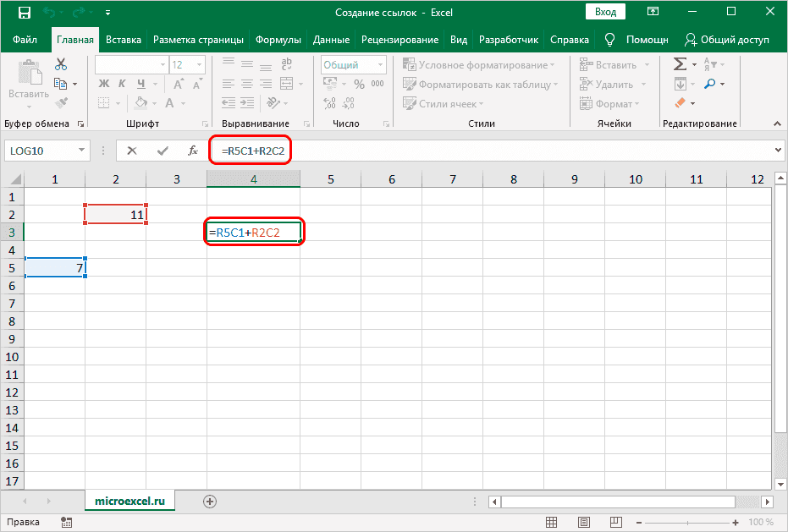
Task: Open the Формулы ribbon tab
Action: click(x=279, y=40)
